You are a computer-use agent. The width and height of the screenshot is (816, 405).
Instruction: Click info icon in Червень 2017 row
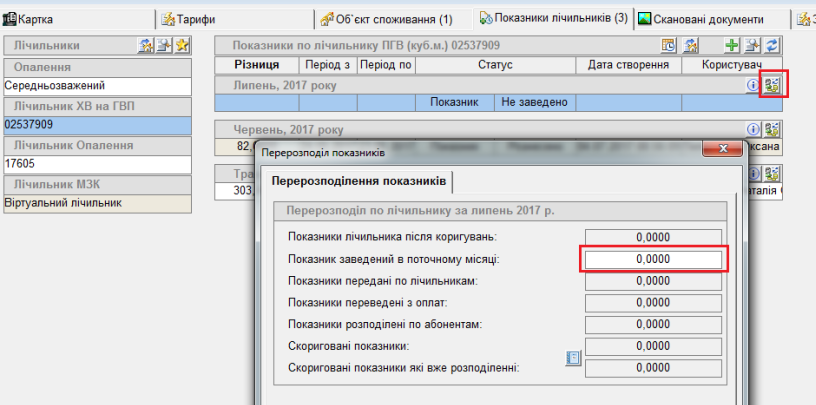[753, 129]
